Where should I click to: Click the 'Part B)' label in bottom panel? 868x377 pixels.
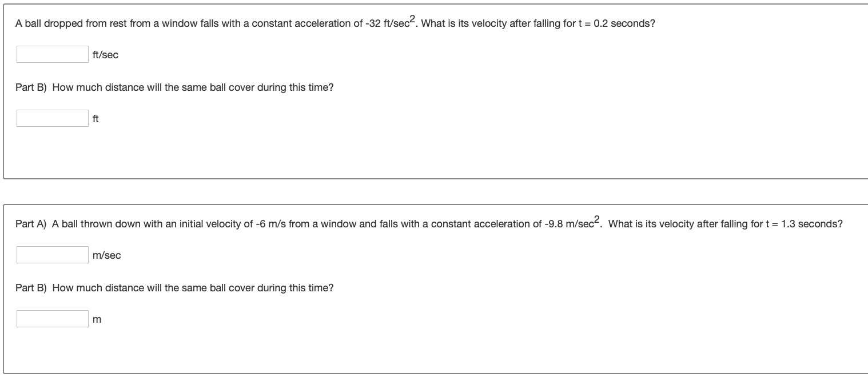31,288
